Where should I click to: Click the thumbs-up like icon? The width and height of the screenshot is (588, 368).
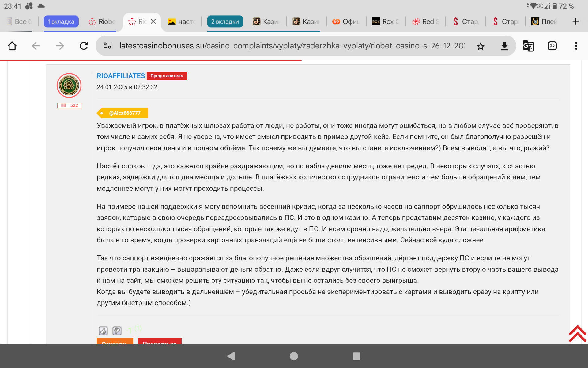coord(103,331)
